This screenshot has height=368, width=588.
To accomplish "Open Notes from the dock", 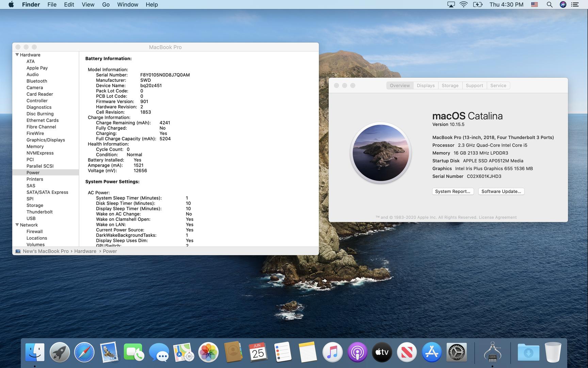I will click(x=308, y=352).
